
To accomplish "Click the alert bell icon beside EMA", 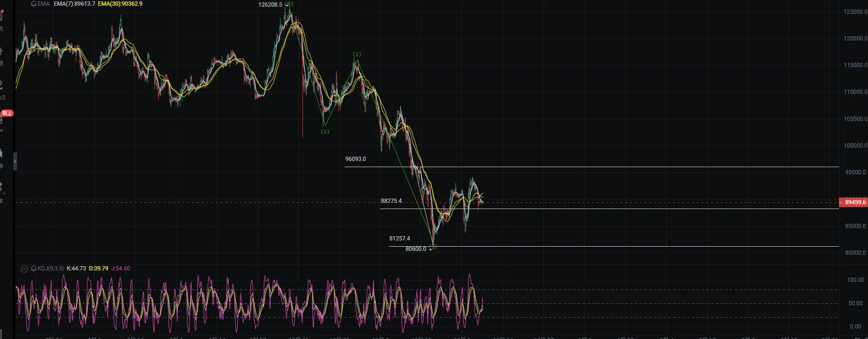I will pos(34,4).
